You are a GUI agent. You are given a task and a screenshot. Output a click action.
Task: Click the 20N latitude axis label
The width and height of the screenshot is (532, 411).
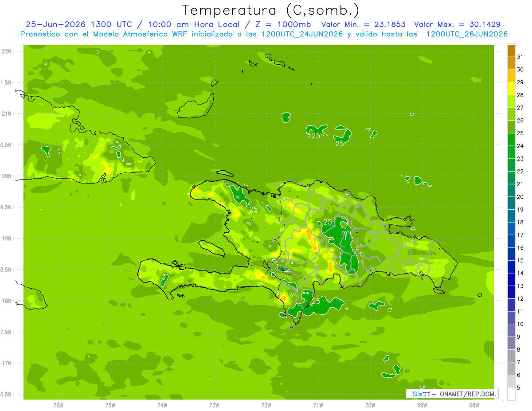tap(7, 176)
